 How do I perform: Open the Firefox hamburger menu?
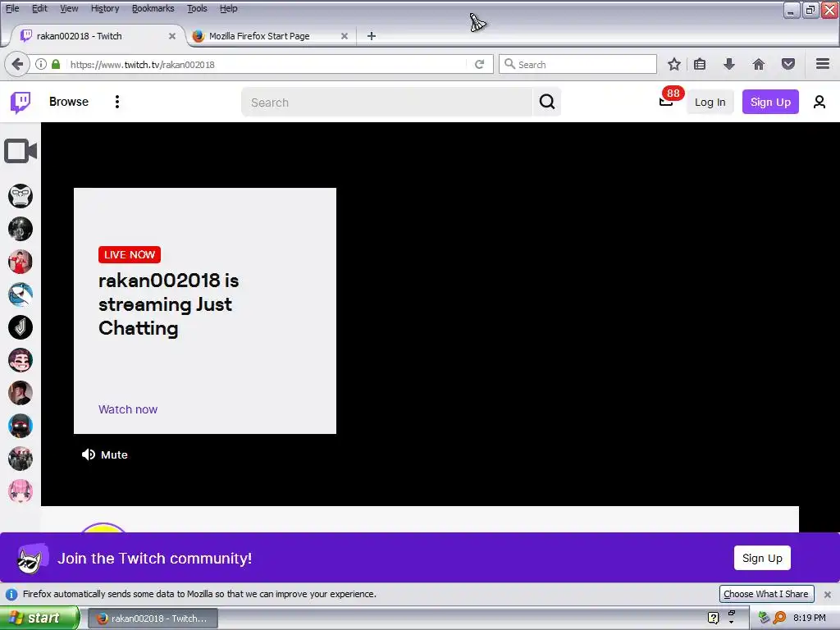click(823, 64)
